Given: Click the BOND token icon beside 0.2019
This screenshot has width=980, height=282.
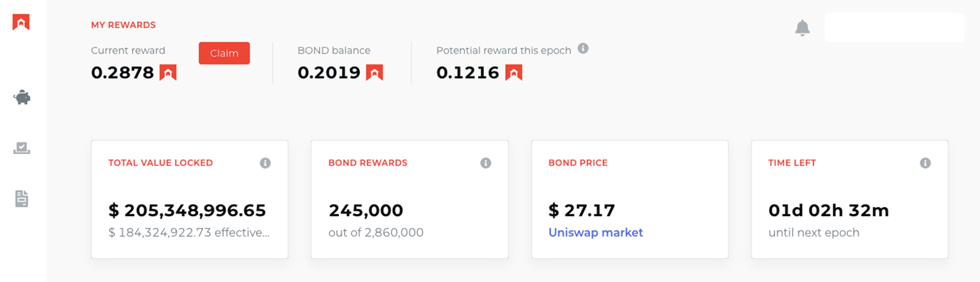Looking at the screenshot, I should 375,73.
